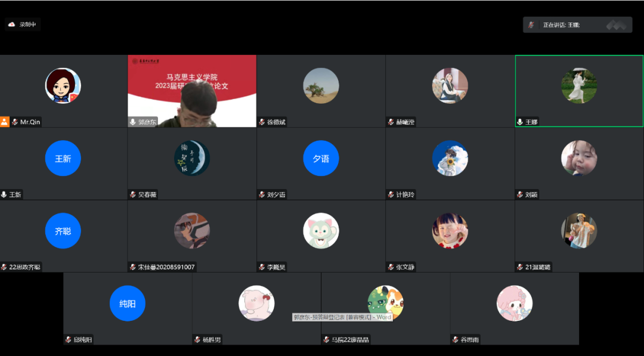Click the microphone icon beside the 王新 name label
The image size is (644, 356).
(4, 194)
